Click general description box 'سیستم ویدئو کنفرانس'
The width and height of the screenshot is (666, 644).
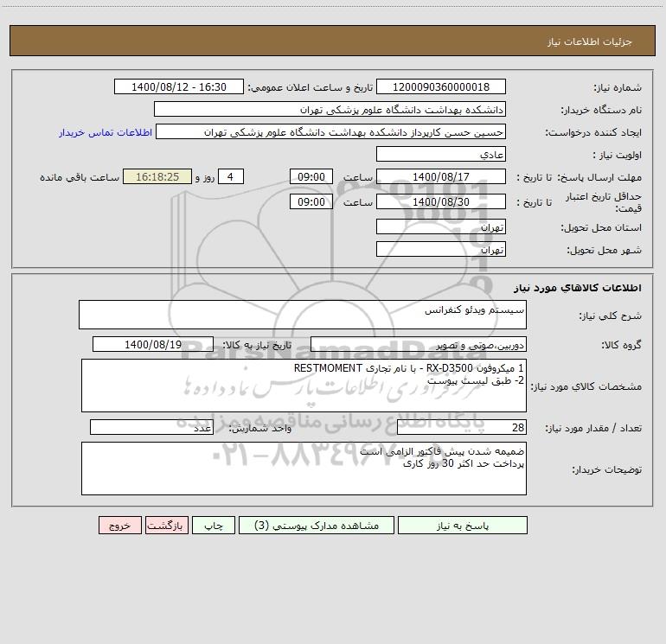click(x=303, y=315)
